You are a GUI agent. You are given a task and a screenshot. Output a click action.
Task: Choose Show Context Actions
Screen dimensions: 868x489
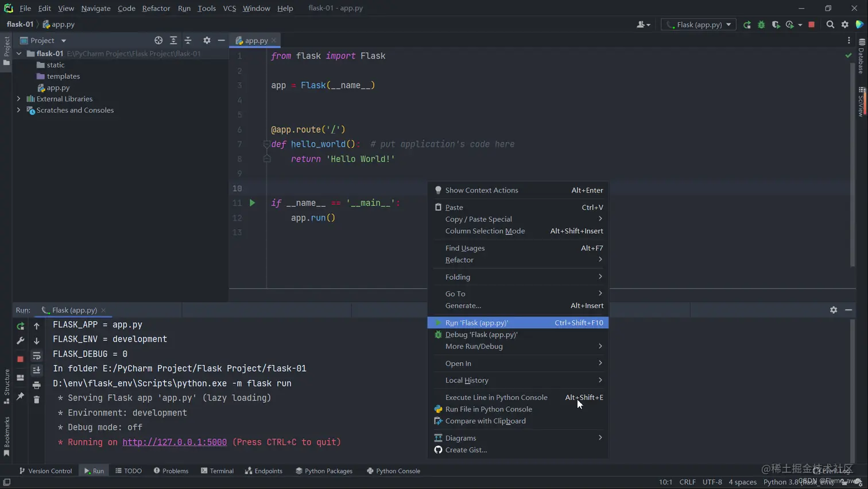[x=518, y=190]
